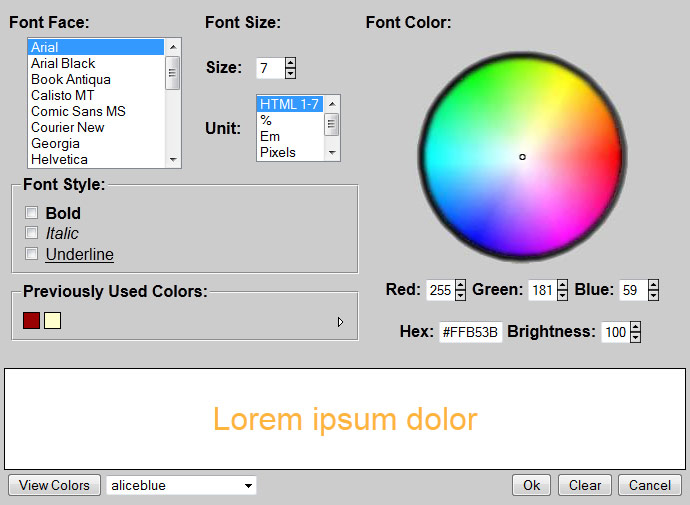This screenshot has width=690, height=505.
Task: Click the Clear button
Action: point(585,486)
